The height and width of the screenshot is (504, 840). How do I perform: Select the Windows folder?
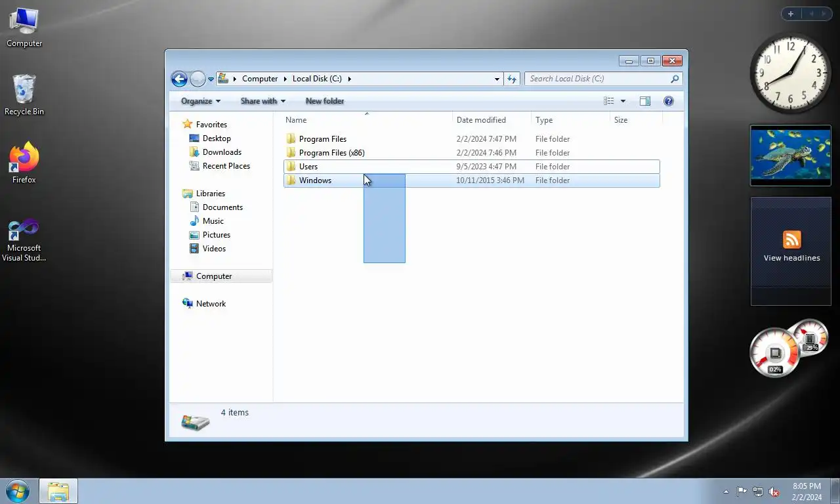click(x=472, y=180)
